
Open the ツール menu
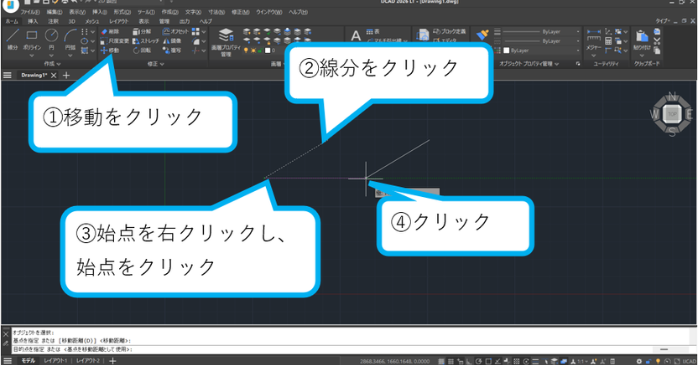(x=146, y=12)
